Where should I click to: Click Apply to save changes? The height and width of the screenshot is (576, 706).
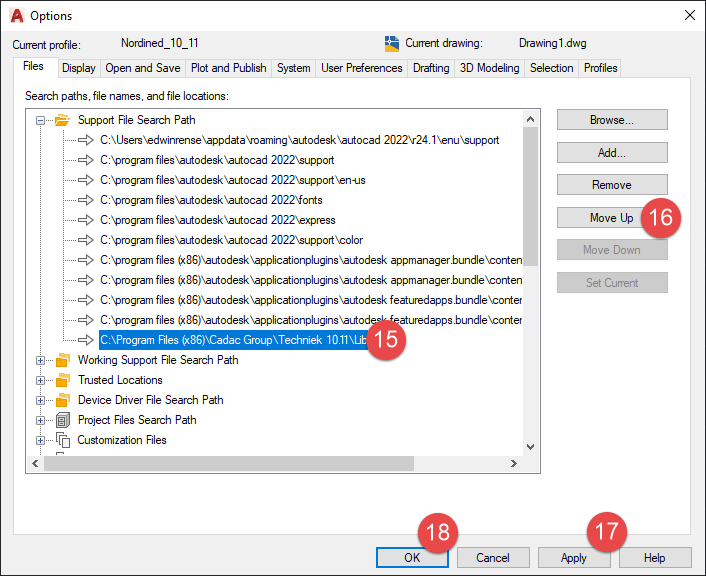pos(574,558)
